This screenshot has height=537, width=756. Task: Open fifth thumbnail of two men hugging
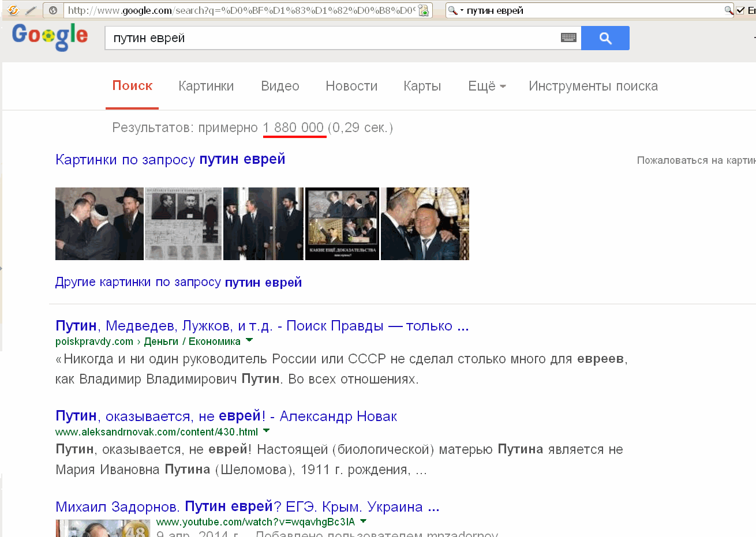coord(425,224)
